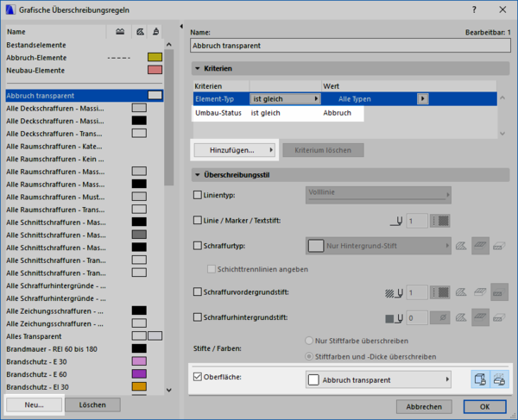518x420 pixels.
Task: Click pen color swatch in Linie / Marker row
Action: [x=440, y=221]
